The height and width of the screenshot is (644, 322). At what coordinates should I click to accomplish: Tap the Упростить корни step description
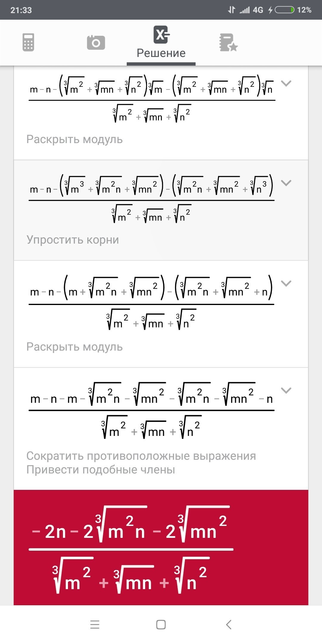(x=73, y=240)
